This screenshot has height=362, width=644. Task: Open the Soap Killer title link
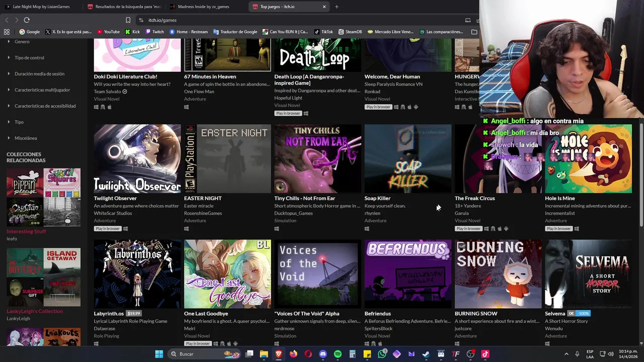(x=377, y=198)
